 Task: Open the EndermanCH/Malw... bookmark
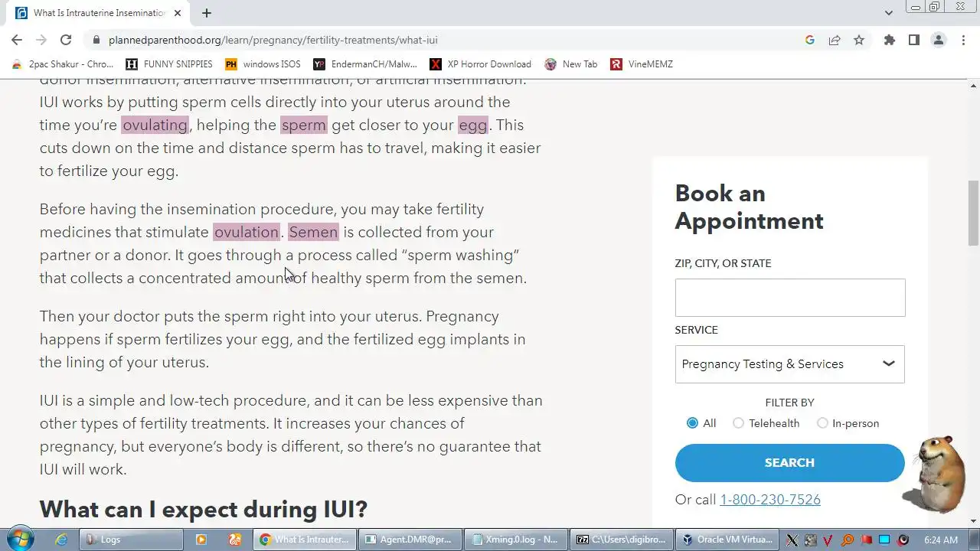pos(365,64)
